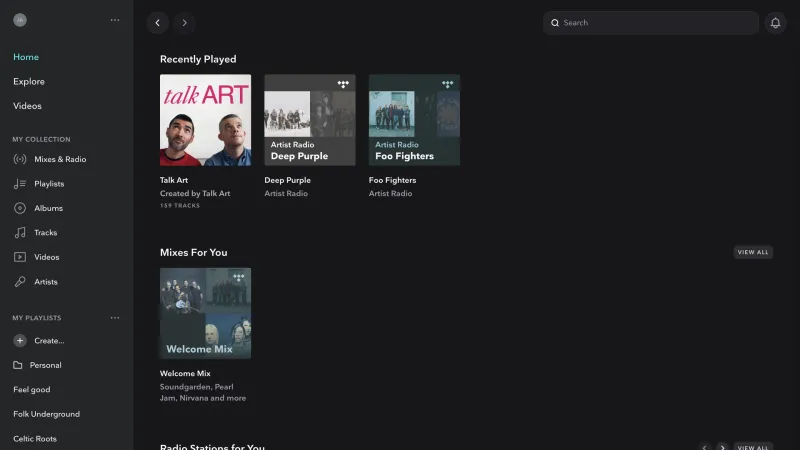Click the Talk Art title text
Image resolution: width=800 pixels, height=450 pixels.
tap(174, 180)
